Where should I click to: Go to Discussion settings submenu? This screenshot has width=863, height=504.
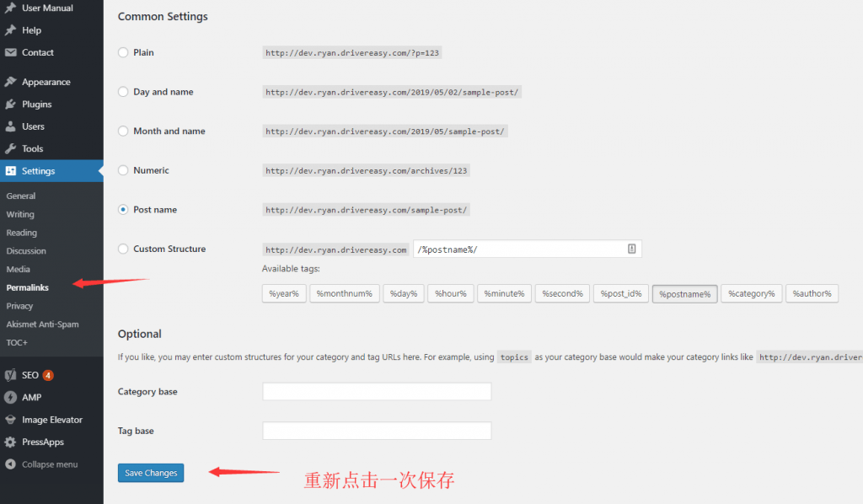(x=26, y=251)
